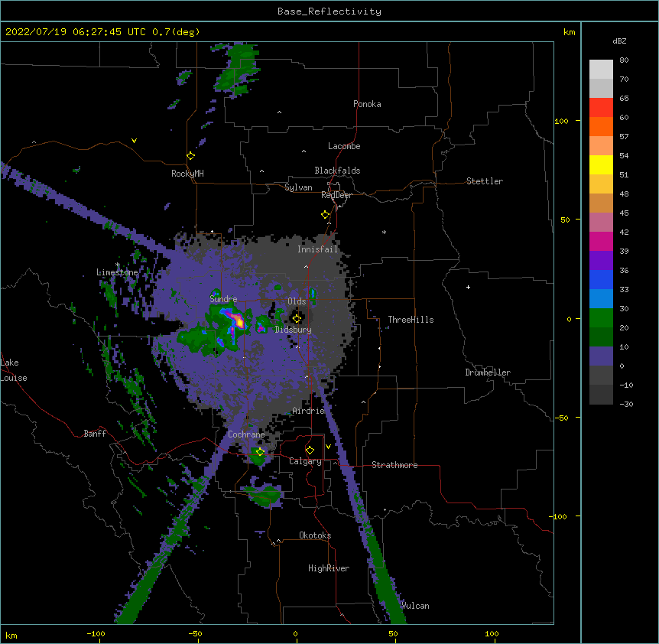659x644 pixels.
Task: Click the white asterisk marker east of Innisfail
Action: pyautogui.click(x=384, y=232)
